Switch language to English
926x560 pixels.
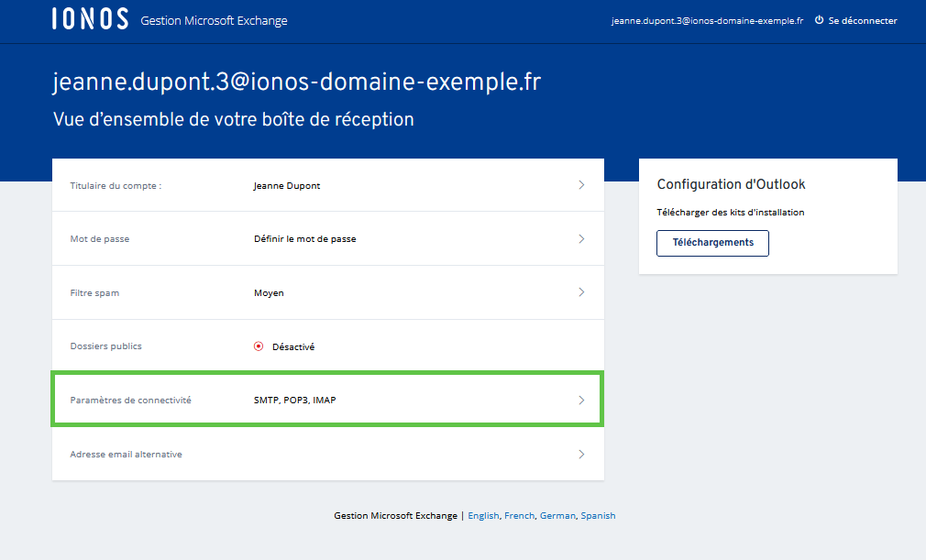tap(483, 516)
